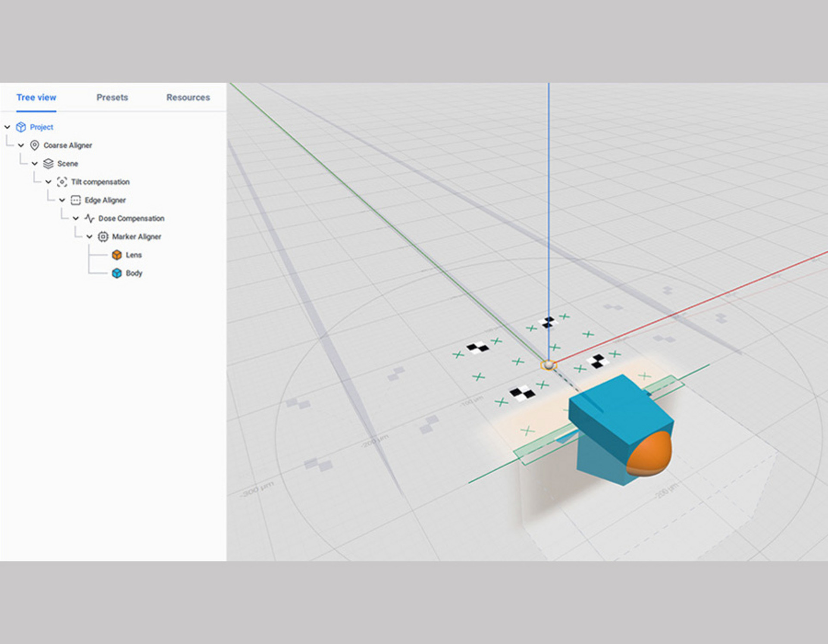Collapse the Dose Compensation chevron
Viewport: 828px width, 644px height.
76,219
